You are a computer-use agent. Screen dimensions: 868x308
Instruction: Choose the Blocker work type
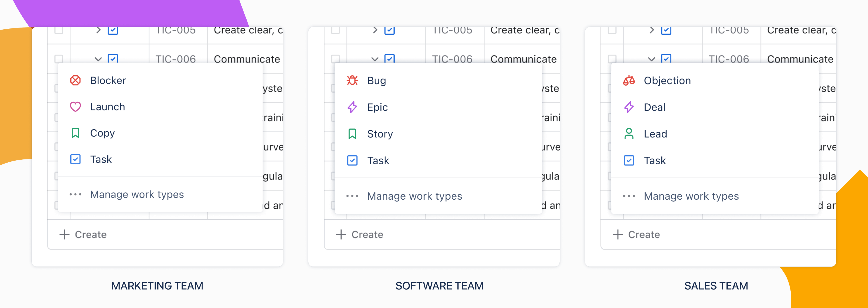click(160, 80)
